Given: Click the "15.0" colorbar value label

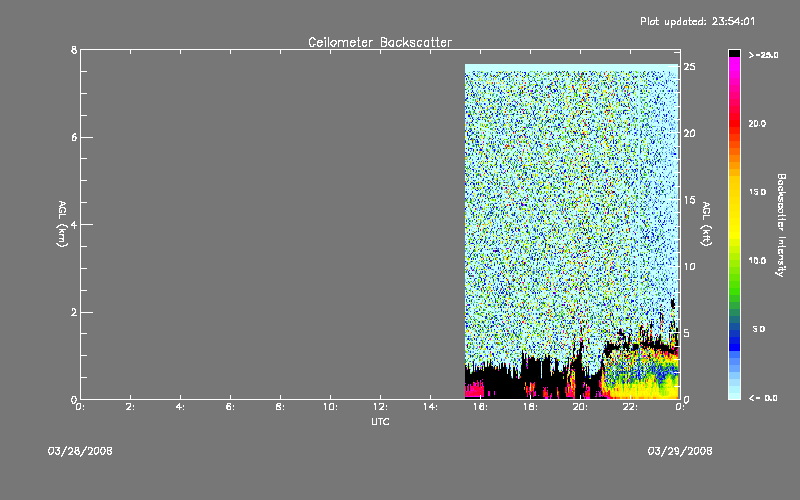Looking at the screenshot, I should click(757, 192).
